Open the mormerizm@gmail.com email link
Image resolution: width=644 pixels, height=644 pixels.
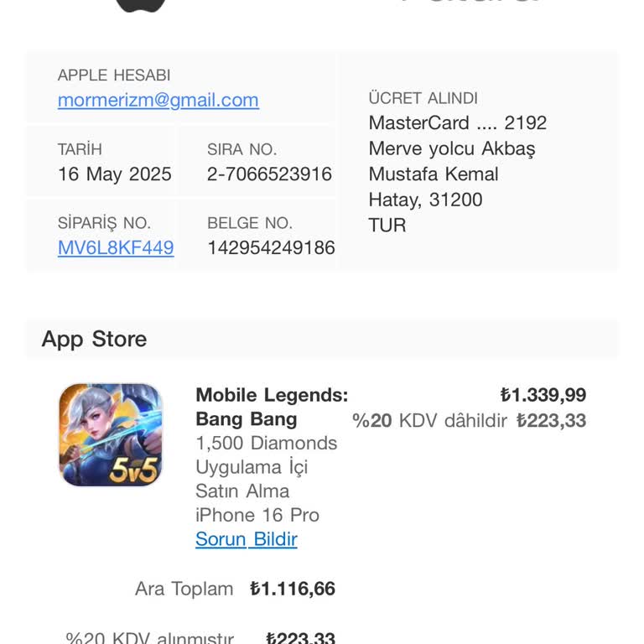[x=158, y=101]
